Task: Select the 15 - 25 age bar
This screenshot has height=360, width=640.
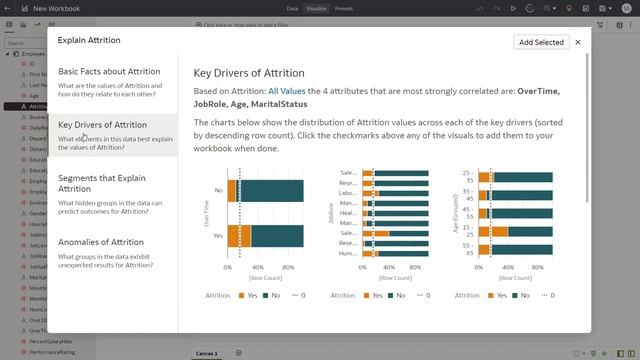Action: pyautogui.click(x=516, y=232)
